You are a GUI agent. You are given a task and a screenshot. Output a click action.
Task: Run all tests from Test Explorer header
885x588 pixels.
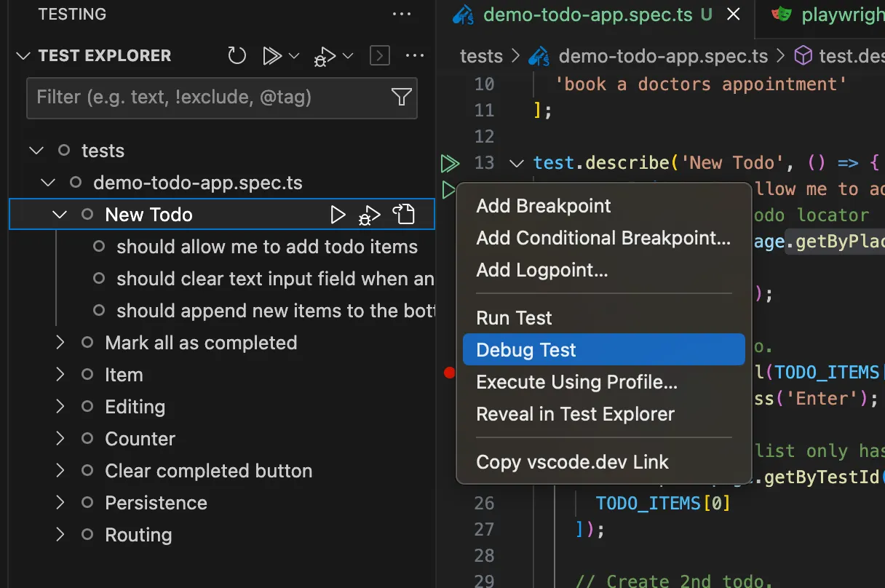point(271,55)
